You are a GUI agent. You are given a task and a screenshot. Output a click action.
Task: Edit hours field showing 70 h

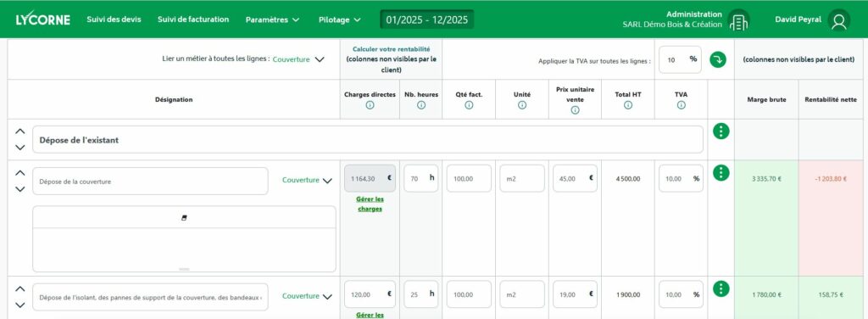pyautogui.click(x=420, y=178)
